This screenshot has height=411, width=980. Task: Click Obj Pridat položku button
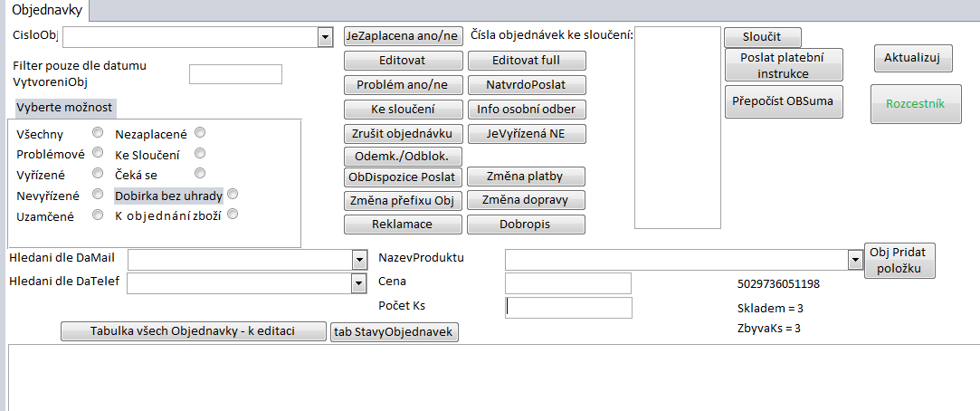(900, 261)
